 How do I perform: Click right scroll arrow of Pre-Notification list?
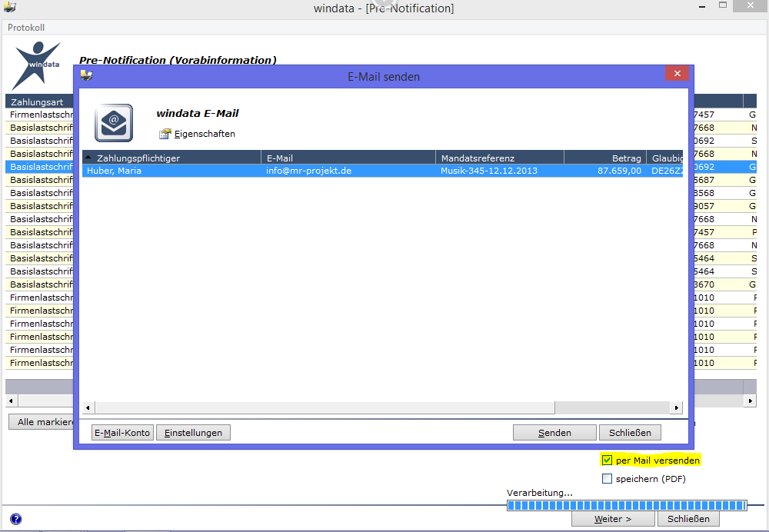point(750,401)
